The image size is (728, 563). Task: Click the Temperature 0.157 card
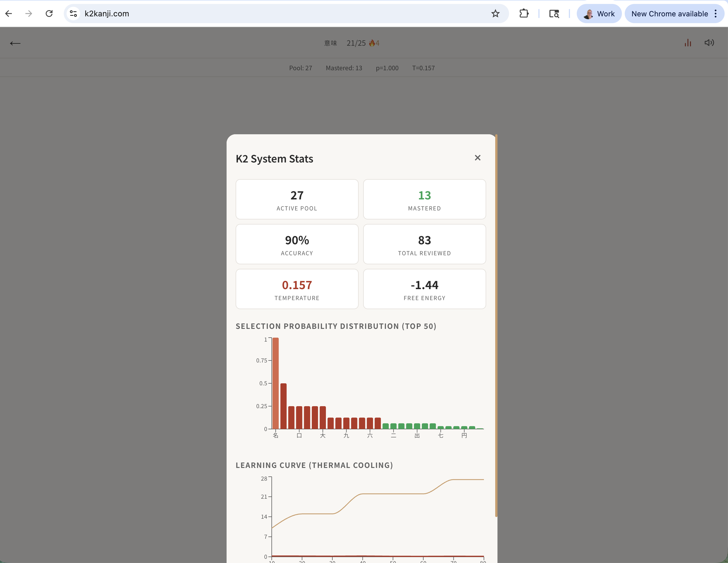(x=297, y=289)
